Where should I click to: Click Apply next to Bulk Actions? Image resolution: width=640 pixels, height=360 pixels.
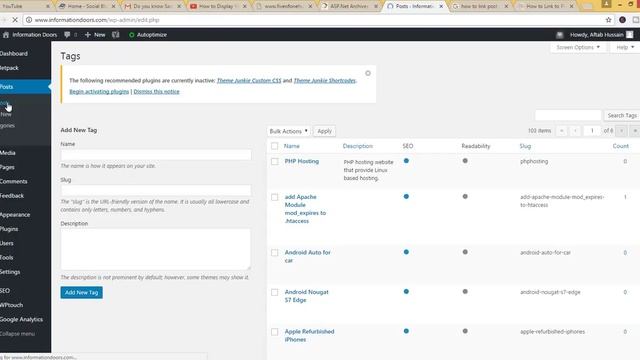click(324, 131)
